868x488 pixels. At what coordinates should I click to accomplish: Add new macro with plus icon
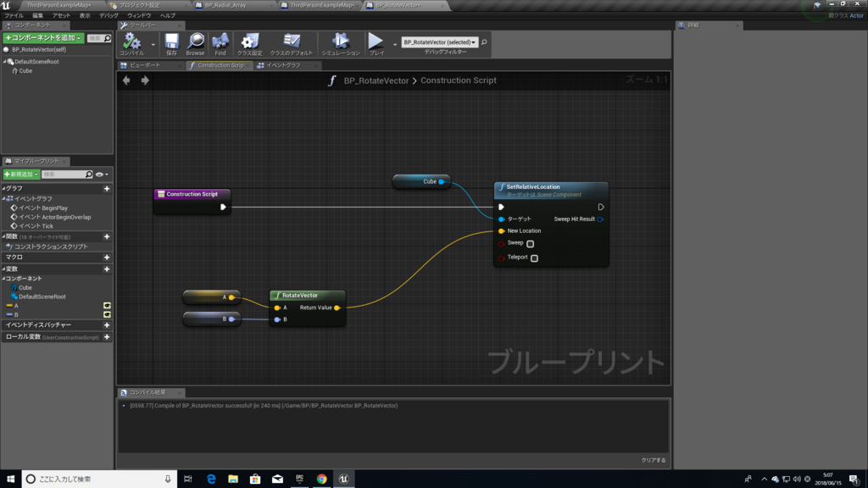[107, 258]
